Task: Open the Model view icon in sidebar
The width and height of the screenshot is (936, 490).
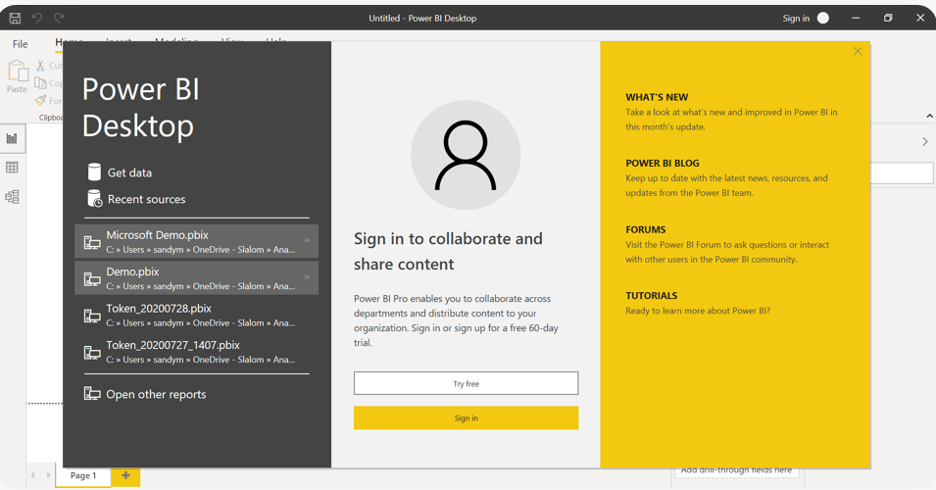Action: click(x=12, y=197)
